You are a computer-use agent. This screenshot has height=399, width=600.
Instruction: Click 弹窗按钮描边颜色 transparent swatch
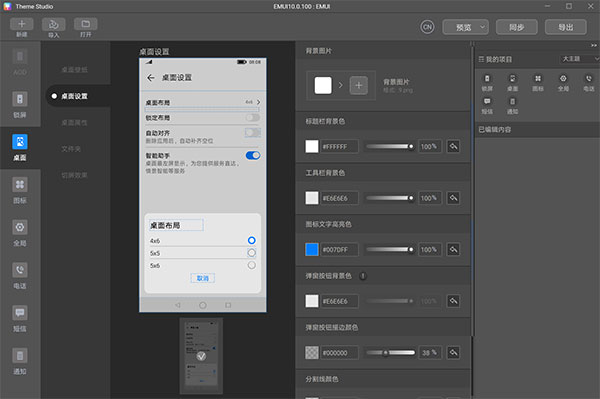coord(312,353)
